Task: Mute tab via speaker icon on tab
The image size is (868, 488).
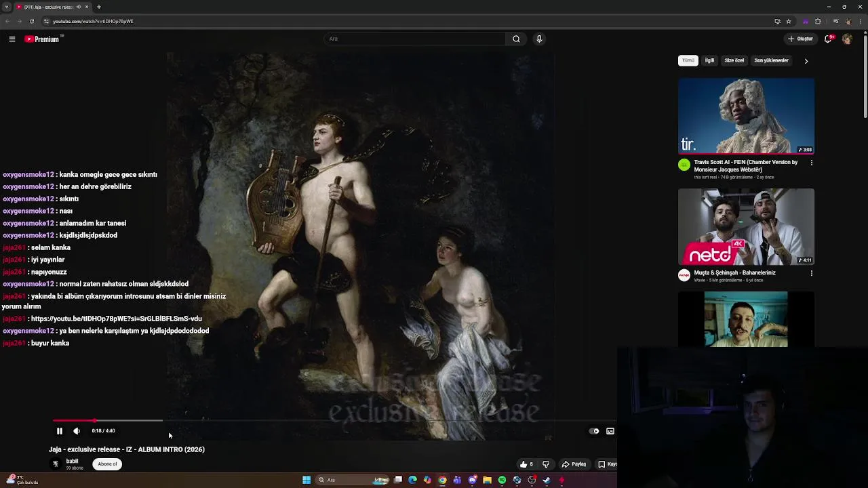Action: [78, 7]
